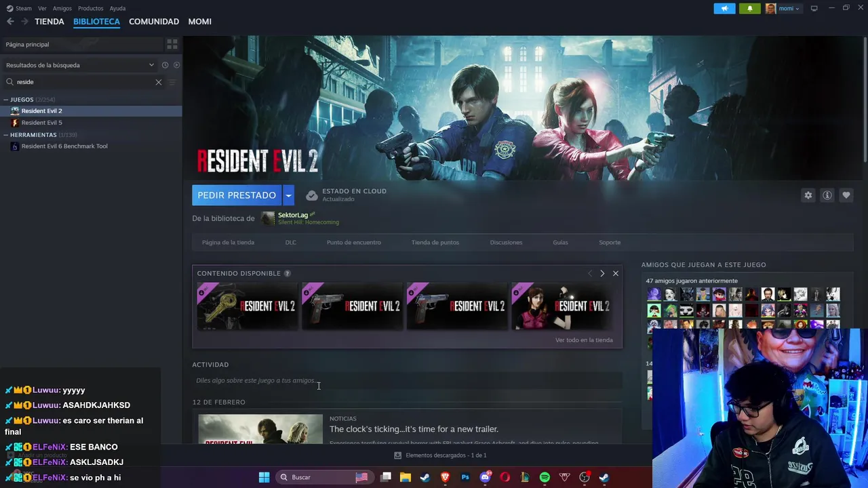Screen dimensions: 868x488
Task: Select Resident Evil 5 in library
Action: (x=91, y=123)
